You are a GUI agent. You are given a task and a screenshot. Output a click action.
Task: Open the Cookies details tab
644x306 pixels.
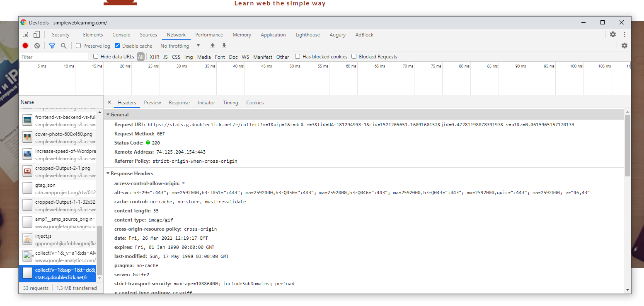click(255, 103)
